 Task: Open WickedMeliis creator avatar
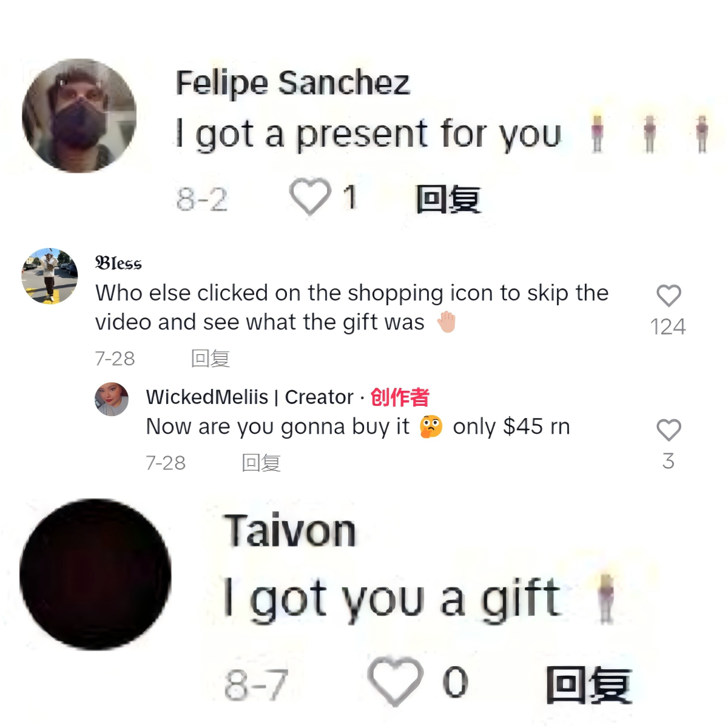[x=112, y=399]
